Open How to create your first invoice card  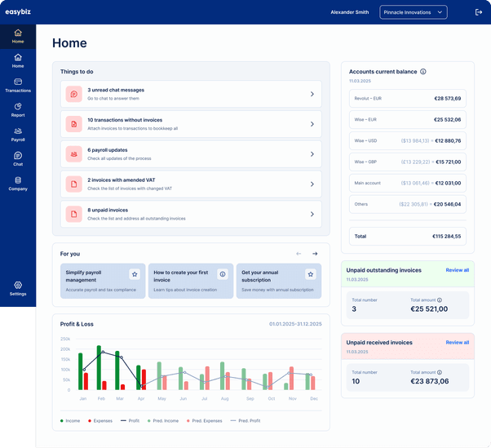tap(191, 281)
